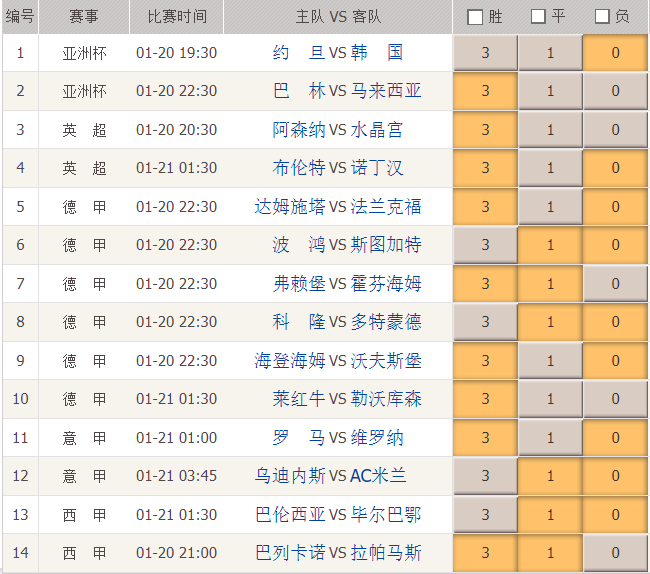Toggle loss (0) for 约旦 VS 韩国
This screenshot has width=650, height=574.
(x=616, y=53)
